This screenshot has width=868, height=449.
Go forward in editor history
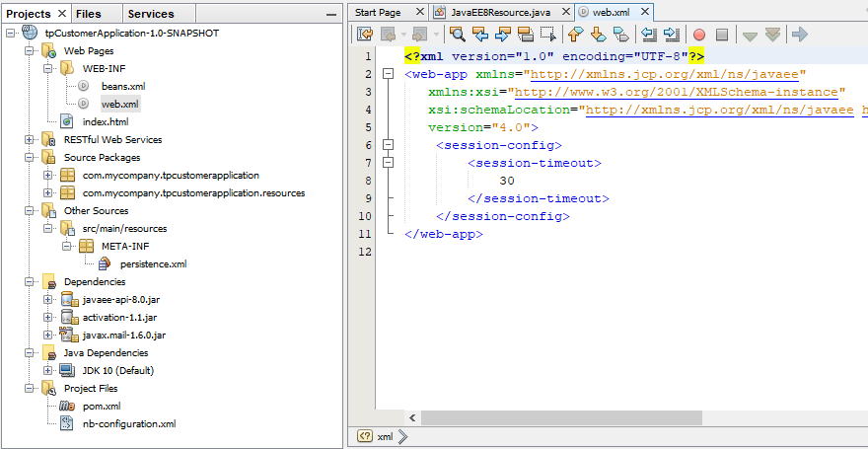point(420,35)
